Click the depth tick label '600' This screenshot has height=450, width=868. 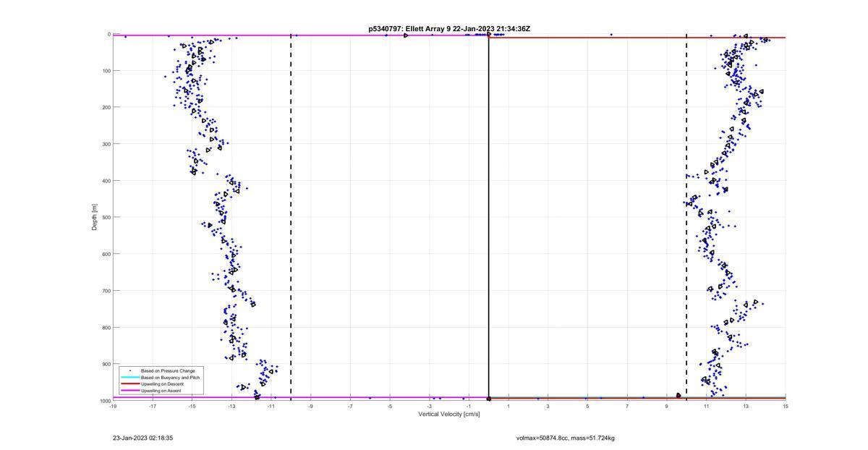click(x=106, y=254)
